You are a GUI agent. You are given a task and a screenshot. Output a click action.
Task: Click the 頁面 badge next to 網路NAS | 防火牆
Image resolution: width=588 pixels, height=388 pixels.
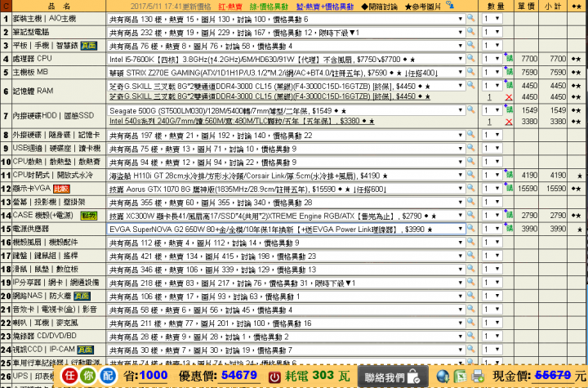pyautogui.click(x=82, y=296)
